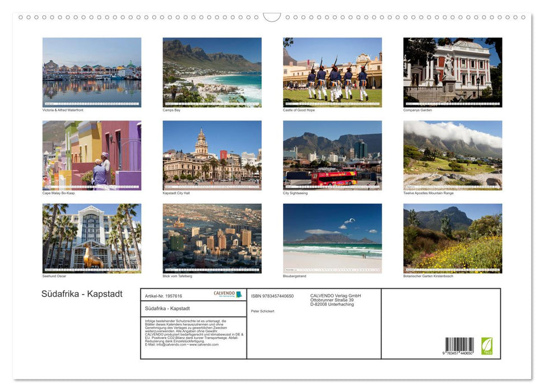
Task: Select the Südafrika - Kapstadt title text
Action: [x=82, y=293]
